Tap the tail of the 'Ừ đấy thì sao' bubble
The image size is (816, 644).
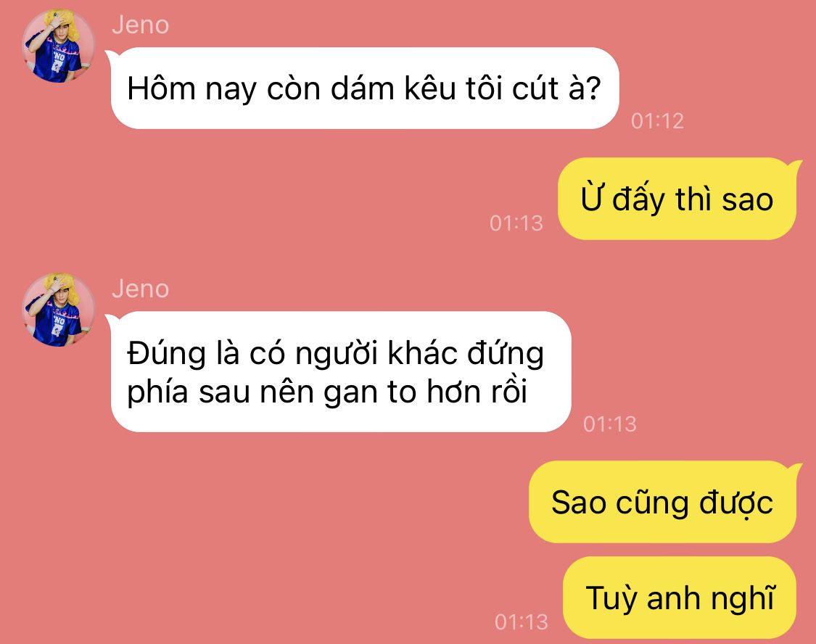(795, 167)
